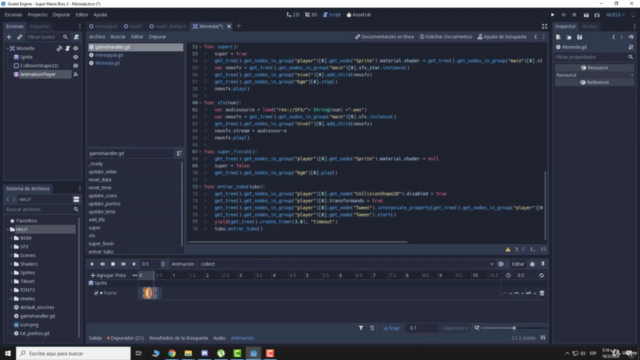Click the AnimationPlayer node signal icon
Image resolution: width=640 pixels, height=360 pixels.
pos(76,74)
